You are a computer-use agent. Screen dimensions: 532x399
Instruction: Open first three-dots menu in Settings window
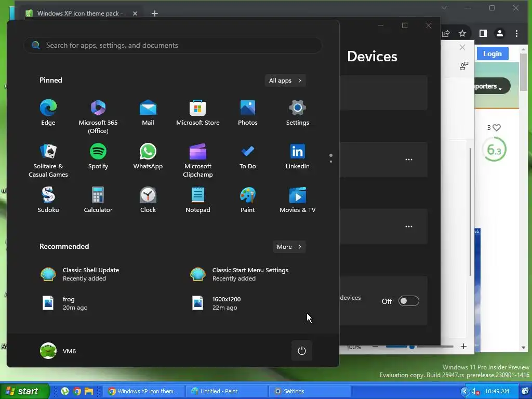click(408, 159)
